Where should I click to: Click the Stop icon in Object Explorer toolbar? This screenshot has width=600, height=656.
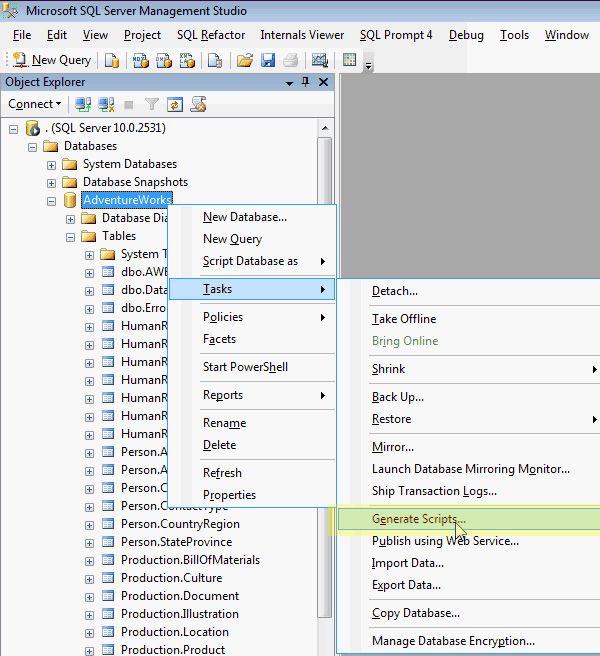pyautogui.click(x=129, y=105)
